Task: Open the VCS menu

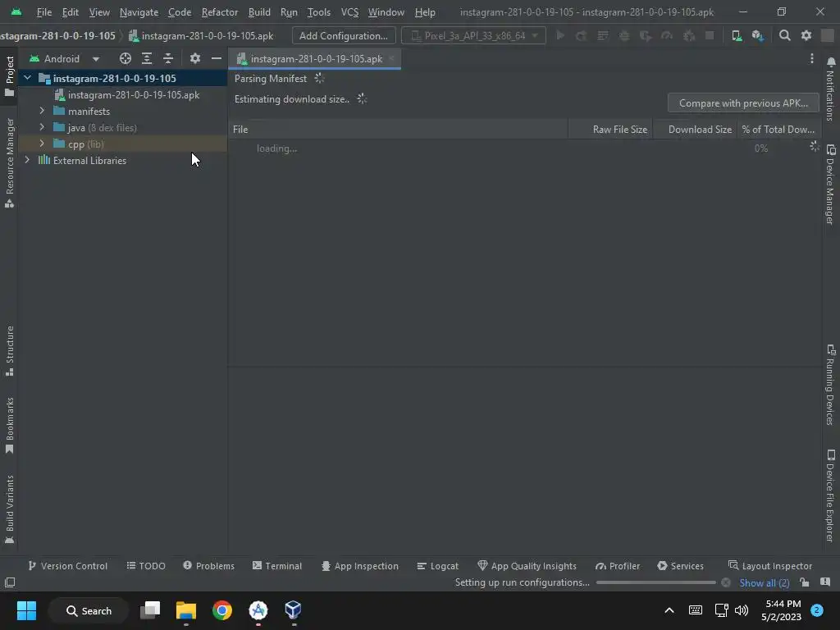Action: pos(349,11)
